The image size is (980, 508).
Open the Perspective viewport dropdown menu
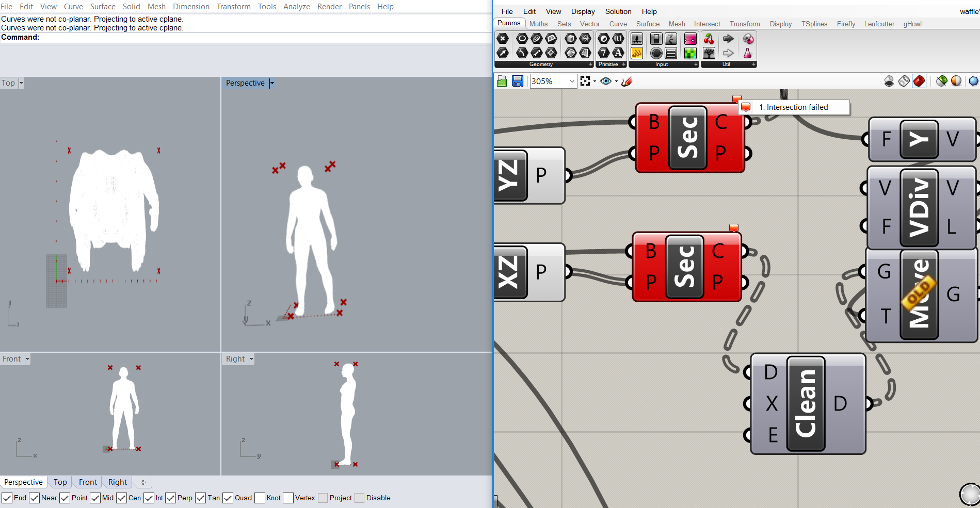[x=272, y=83]
